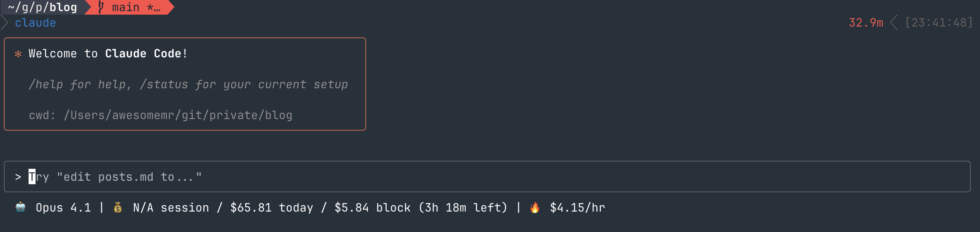980x232 pixels.
Task: Click the Opus 4.1 model label
Action: click(63, 208)
